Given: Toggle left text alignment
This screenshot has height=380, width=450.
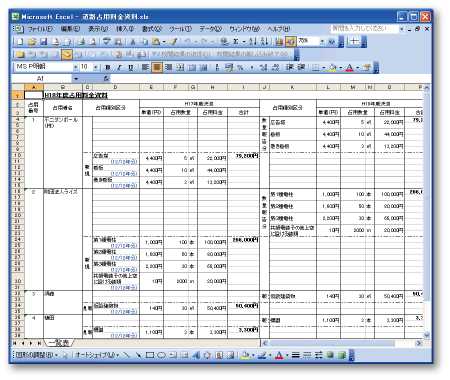Looking at the screenshot, I should pyautogui.click(x=145, y=68).
